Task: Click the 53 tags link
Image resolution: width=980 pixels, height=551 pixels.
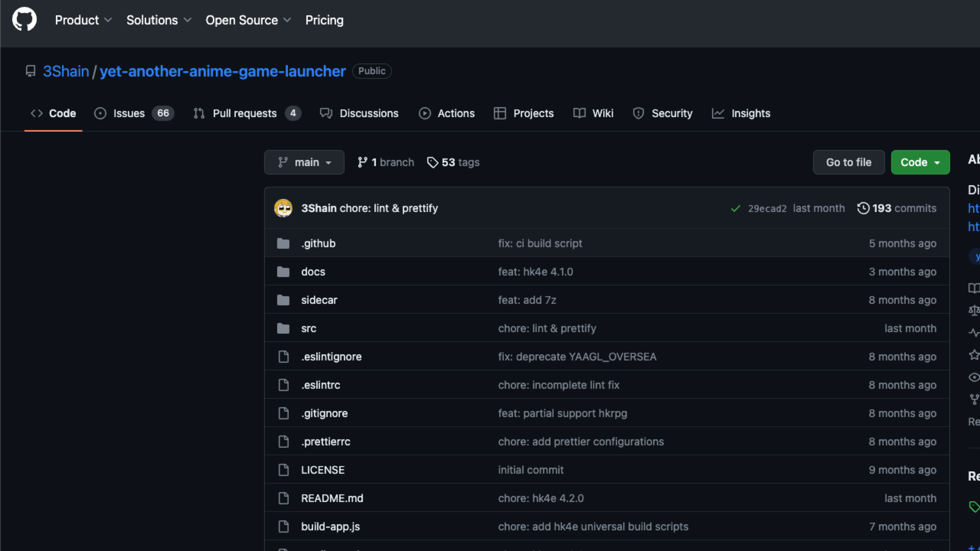Action: click(453, 162)
